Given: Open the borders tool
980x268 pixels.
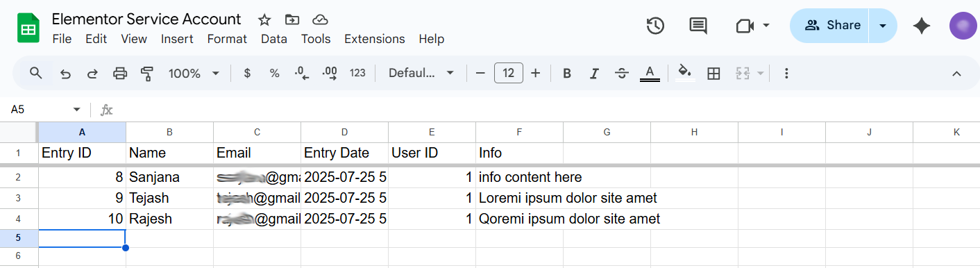Looking at the screenshot, I should [713, 73].
